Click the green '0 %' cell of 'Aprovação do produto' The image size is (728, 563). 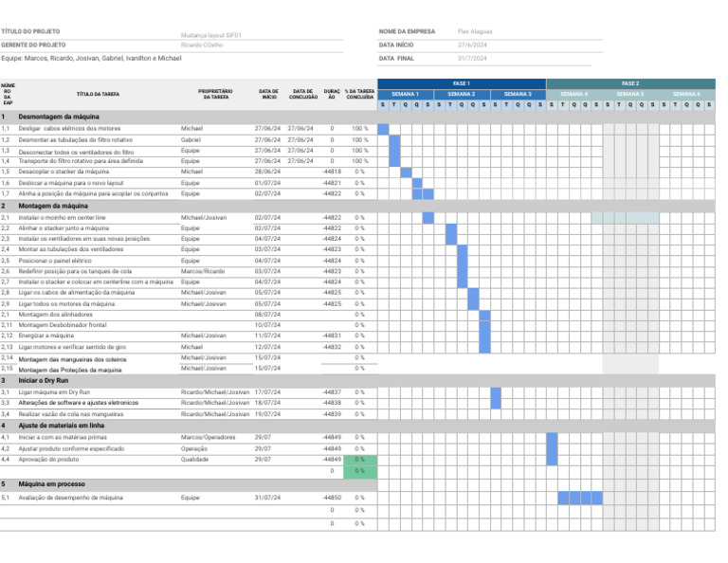pyautogui.click(x=360, y=460)
